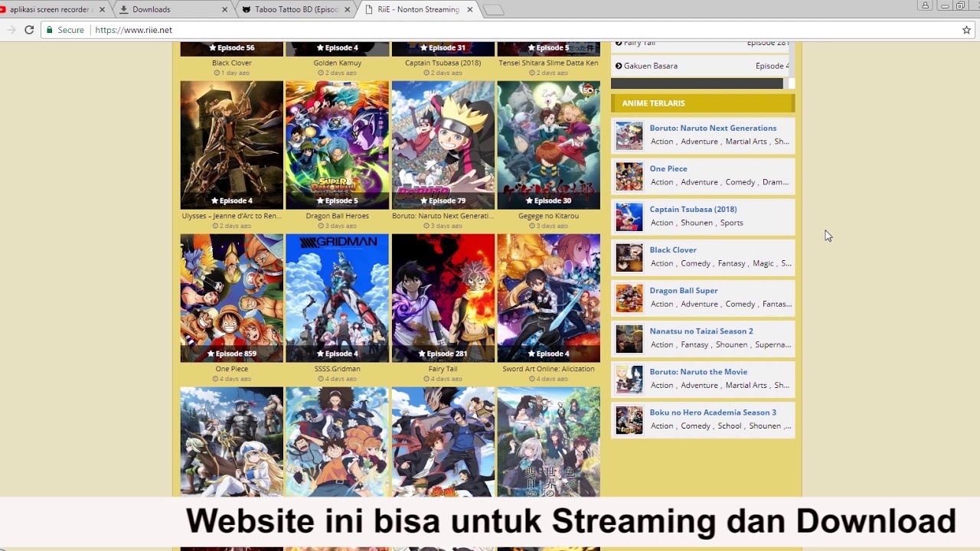Open the One Piece link in Anime Terlaris

(x=668, y=168)
